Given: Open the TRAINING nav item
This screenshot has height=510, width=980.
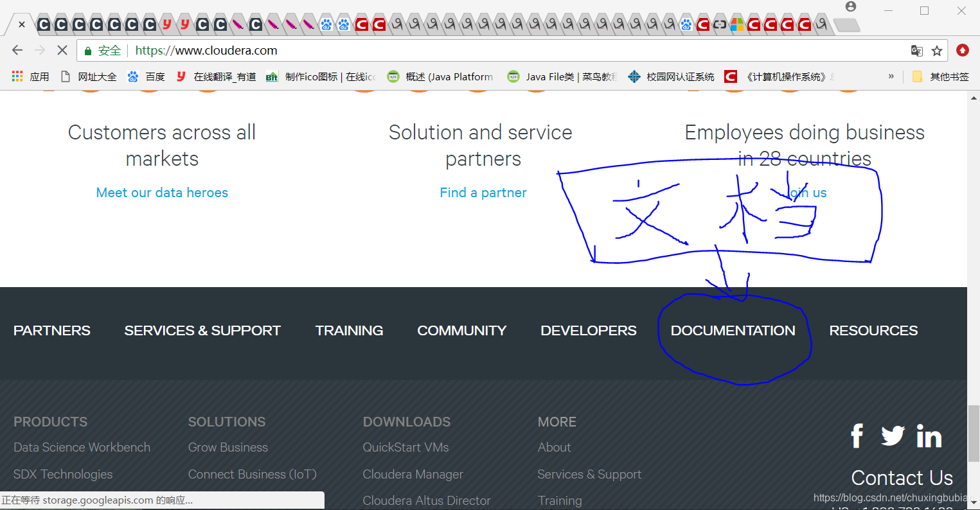Looking at the screenshot, I should pyautogui.click(x=349, y=330).
